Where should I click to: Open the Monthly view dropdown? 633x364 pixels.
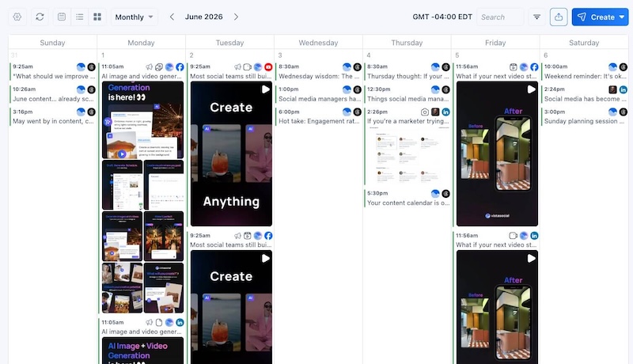[134, 17]
